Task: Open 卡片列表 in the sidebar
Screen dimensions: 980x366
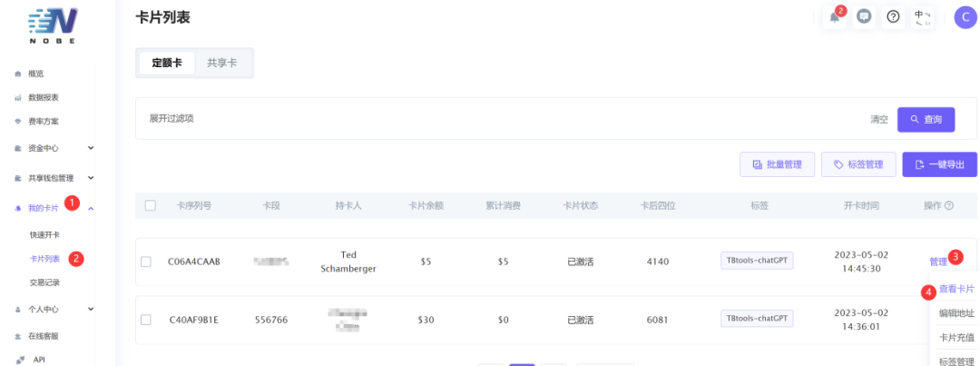Action: coord(45,259)
